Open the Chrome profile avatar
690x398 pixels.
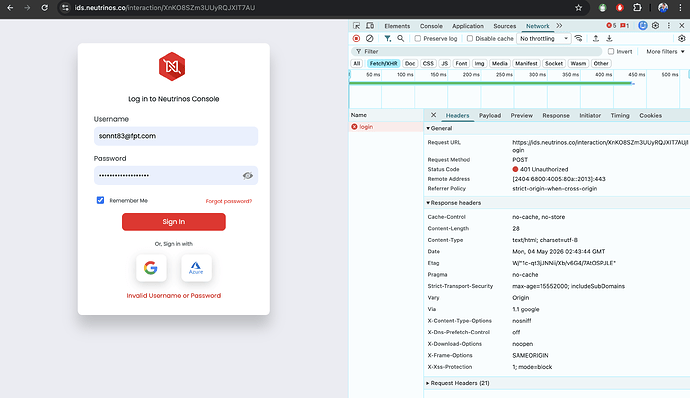663,7
